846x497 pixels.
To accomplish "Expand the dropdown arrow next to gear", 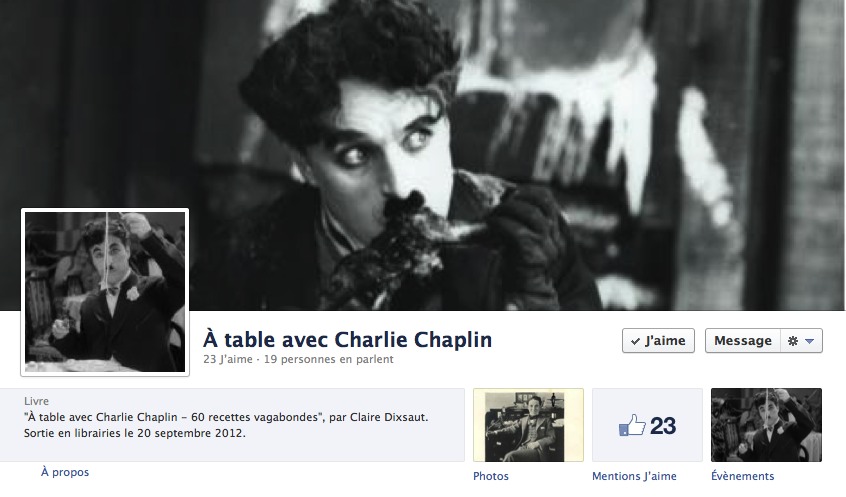I will (x=809, y=341).
